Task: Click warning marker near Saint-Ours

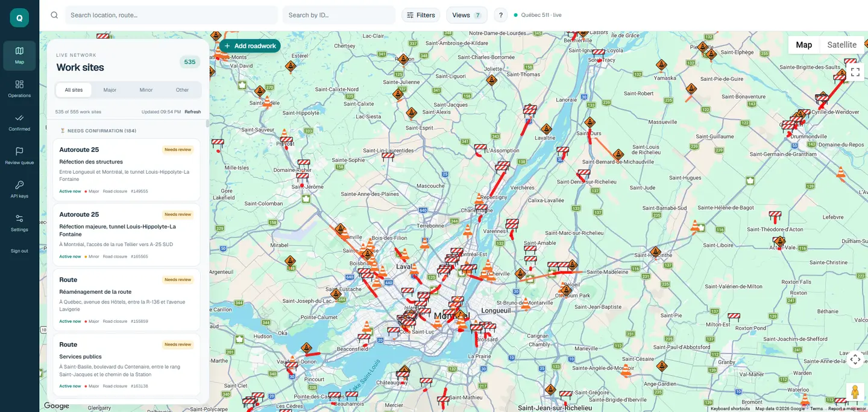Action: pyautogui.click(x=590, y=122)
